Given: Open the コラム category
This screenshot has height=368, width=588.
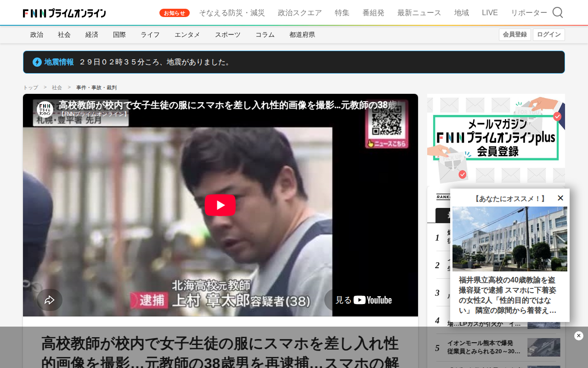Looking at the screenshot, I should coord(265,34).
